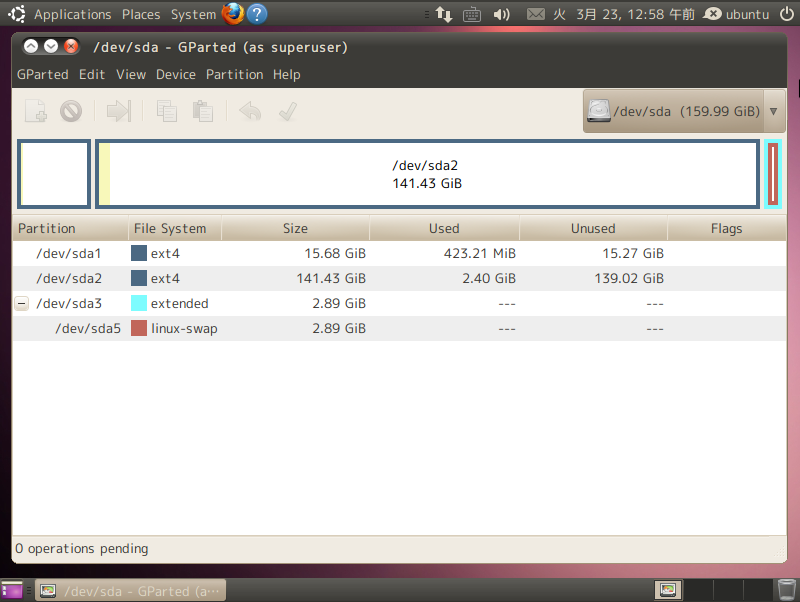Click the Used column header
The width and height of the screenshot is (800, 602).
coord(444,229)
